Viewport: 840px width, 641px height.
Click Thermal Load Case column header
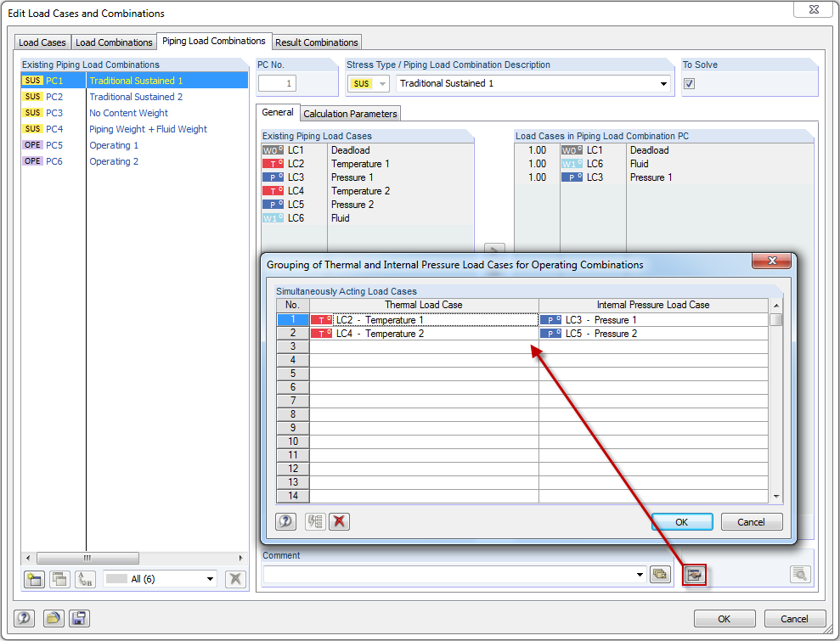coord(424,305)
